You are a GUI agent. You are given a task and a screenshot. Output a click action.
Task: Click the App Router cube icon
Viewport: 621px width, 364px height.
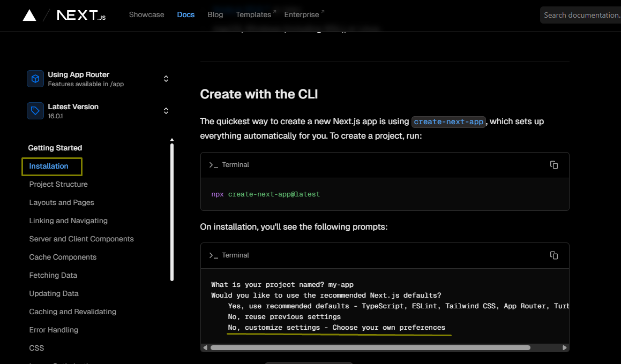click(x=35, y=79)
